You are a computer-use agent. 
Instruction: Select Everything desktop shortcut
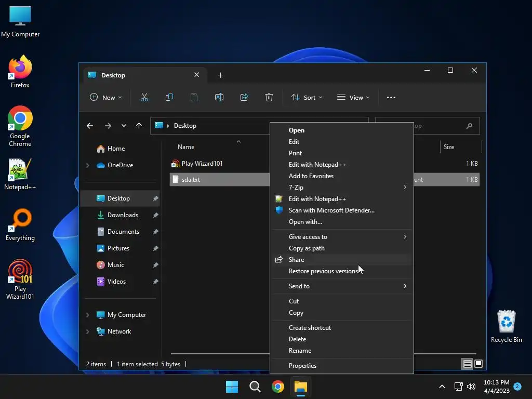coord(20,225)
